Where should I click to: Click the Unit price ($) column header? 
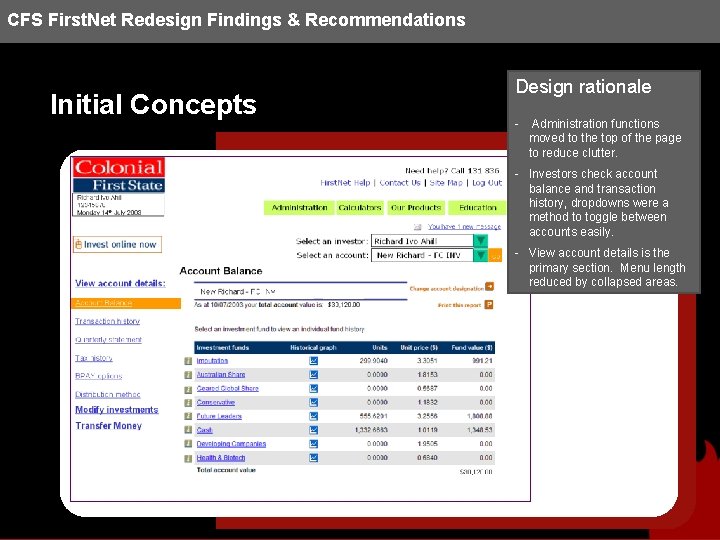click(419, 348)
